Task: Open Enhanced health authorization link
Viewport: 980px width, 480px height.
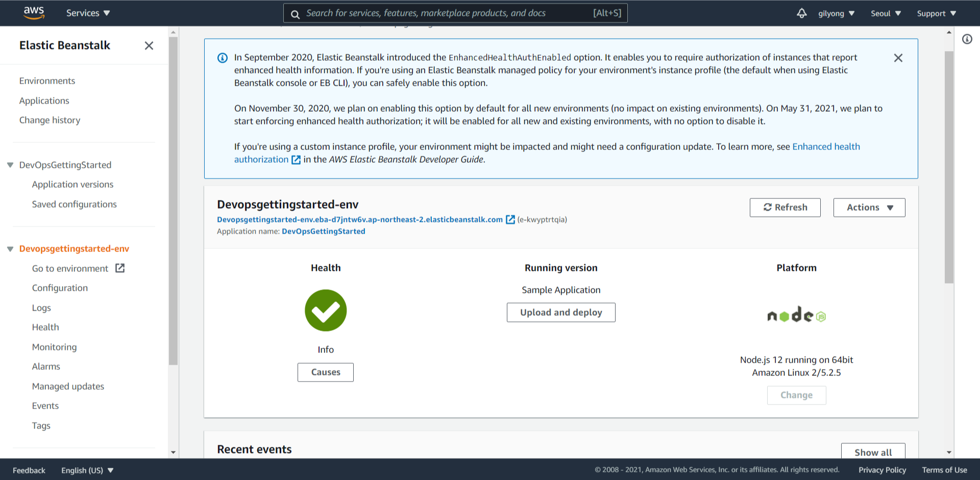Action: click(x=826, y=147)
